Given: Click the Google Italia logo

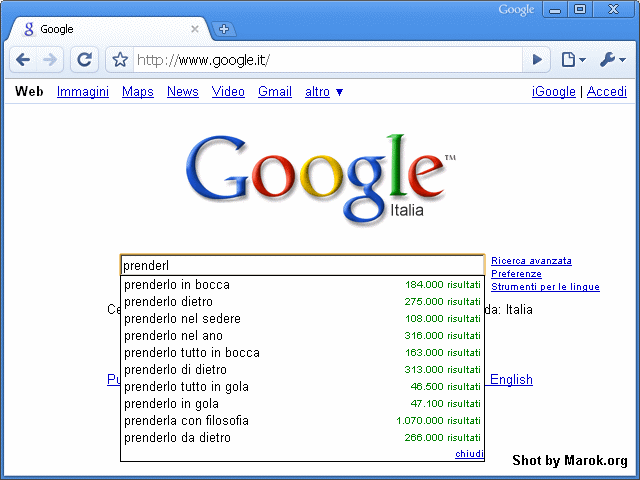Looking at the screenshot, I should pos(320,178).
